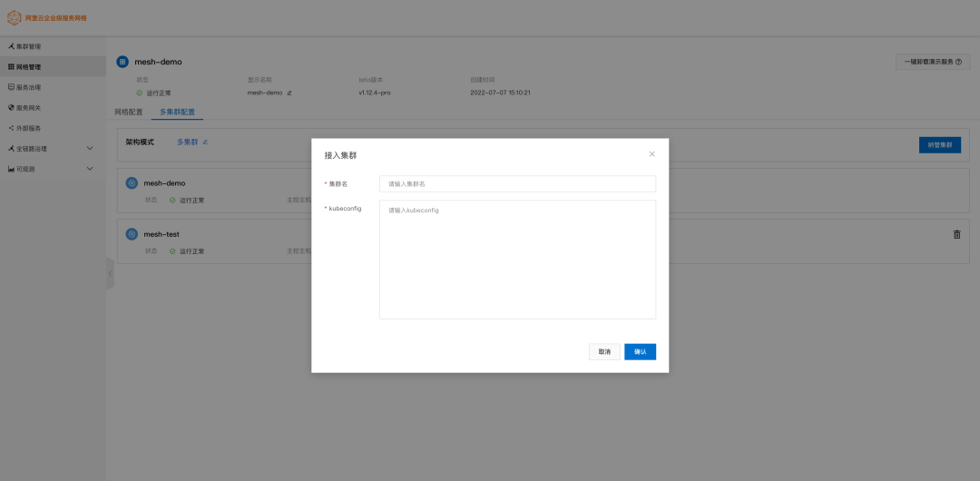This screenshot has height=481, width=980.
Task: Click the mesh-test cluster card name
Action: tap(162, 234)
